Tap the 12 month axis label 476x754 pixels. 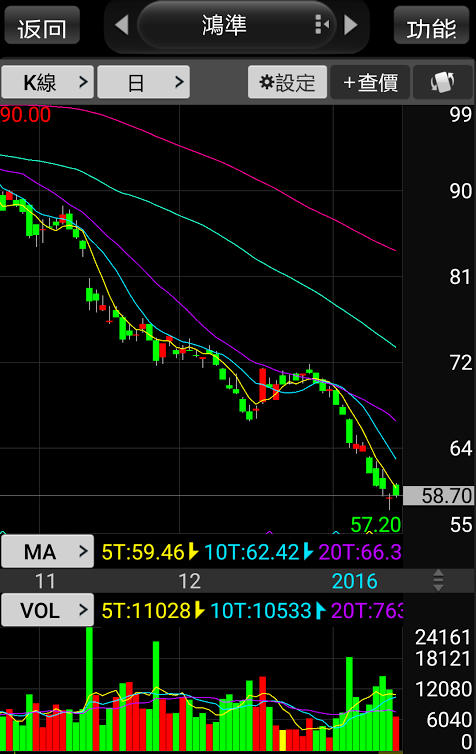(189, 581)
